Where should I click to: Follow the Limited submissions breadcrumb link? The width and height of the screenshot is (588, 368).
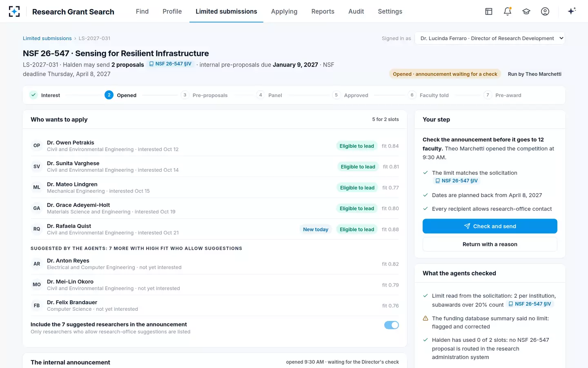pos(47,38)
